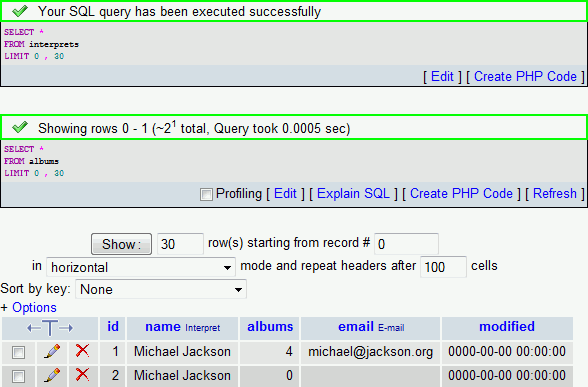The height and width of the screenshot is (387, 588).
Task: Click Edit link under interprets query
Action: 442,76
